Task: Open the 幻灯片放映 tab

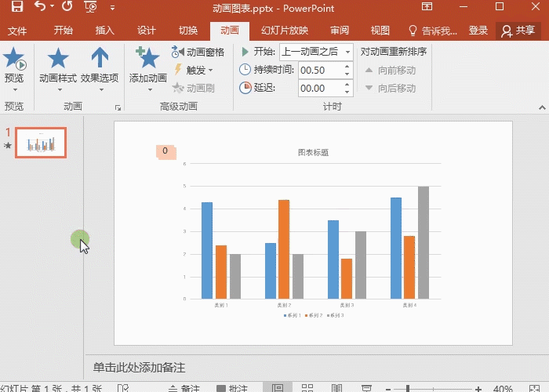Action: 284,31
